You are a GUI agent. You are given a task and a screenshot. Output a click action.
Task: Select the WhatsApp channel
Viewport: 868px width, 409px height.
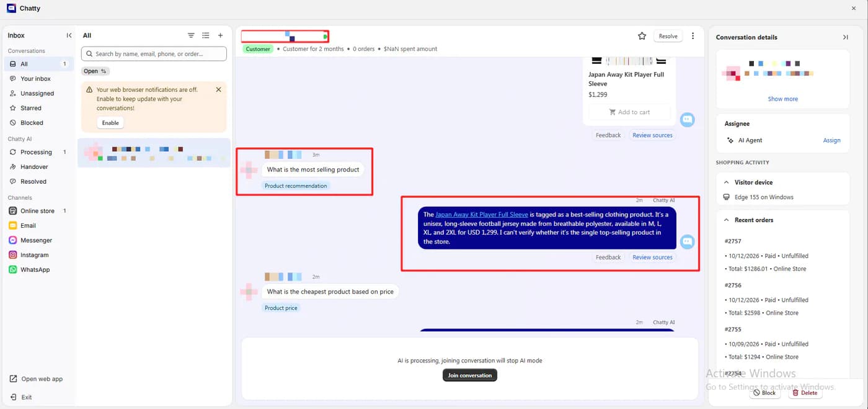point(38,270)
